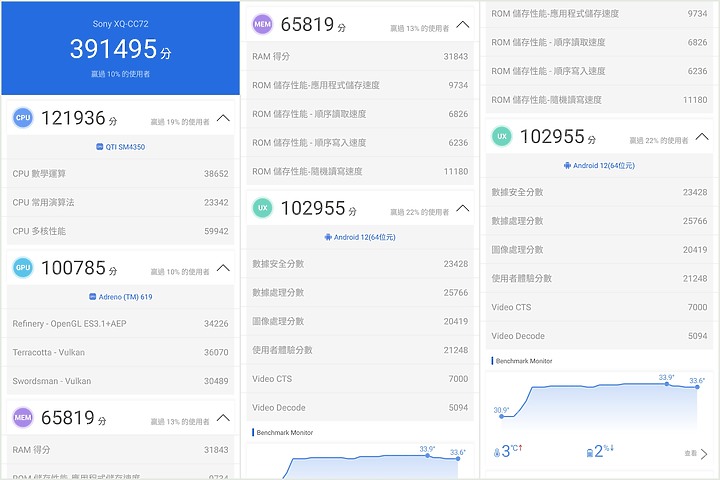Select the Terracotta - Vulkan 36070 row
Screen dimensions: 720x480
pos(120,352)
